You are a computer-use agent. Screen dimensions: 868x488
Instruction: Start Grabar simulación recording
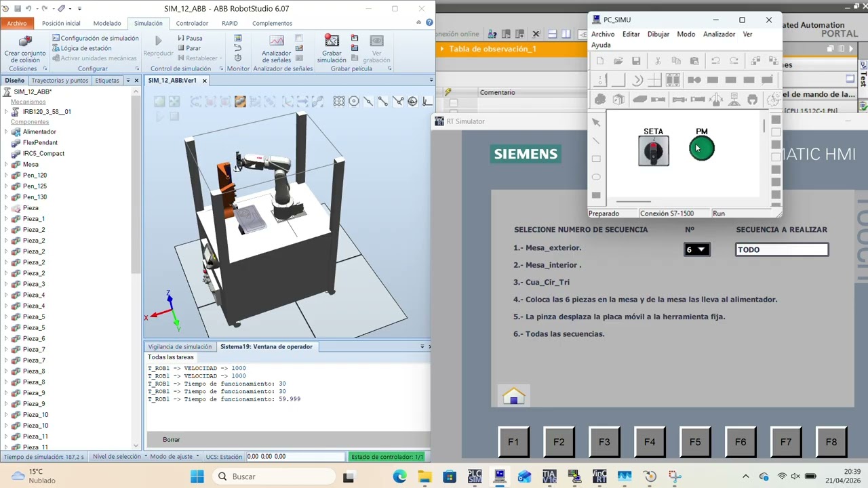332,49
